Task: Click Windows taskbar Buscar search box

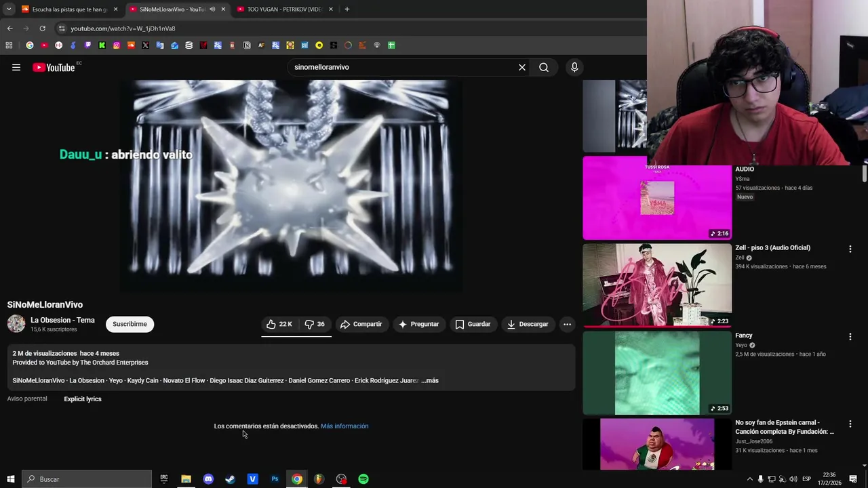Action: tap(87, 479)
